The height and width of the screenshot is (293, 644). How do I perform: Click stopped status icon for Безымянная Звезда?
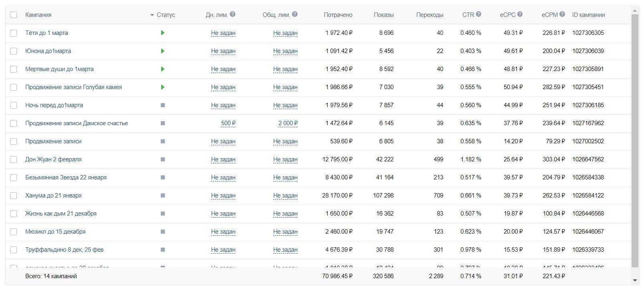point(163,177)
